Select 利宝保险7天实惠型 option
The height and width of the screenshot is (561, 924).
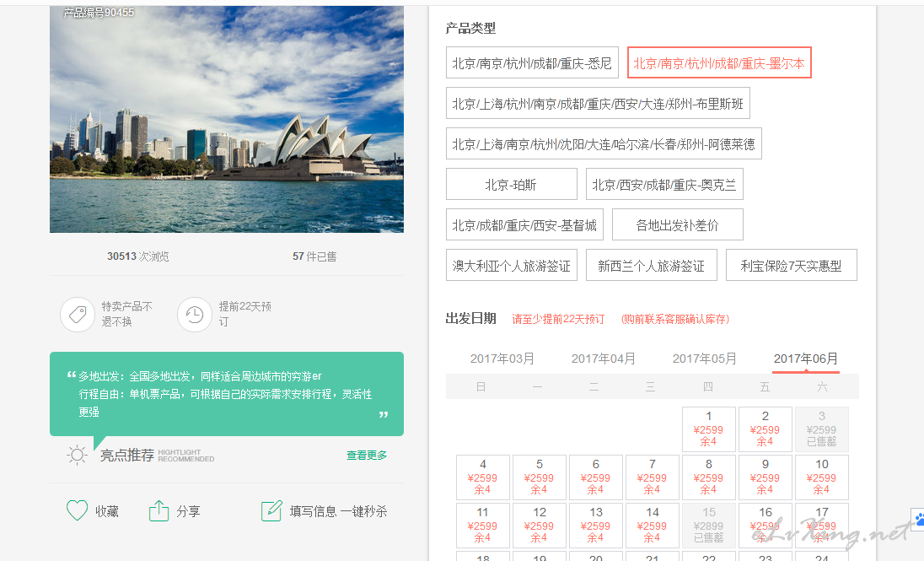tap(792, 266)
